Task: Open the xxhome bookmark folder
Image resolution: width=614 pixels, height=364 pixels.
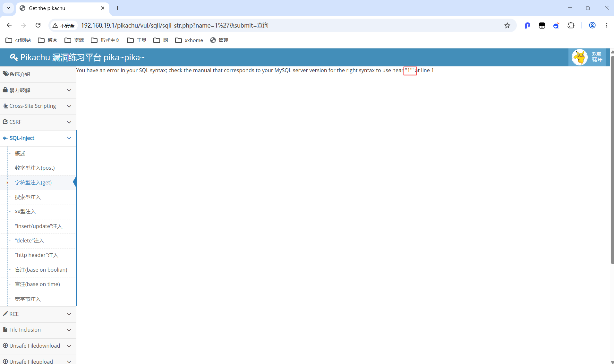Action: coord(189,40)
